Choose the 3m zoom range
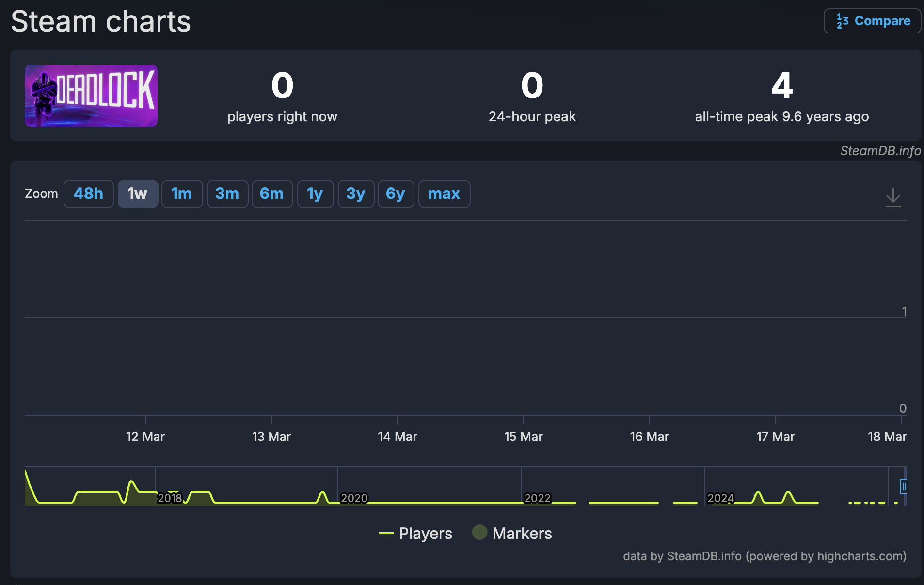This screenshot has height=585, width=924. pos(227,194)
